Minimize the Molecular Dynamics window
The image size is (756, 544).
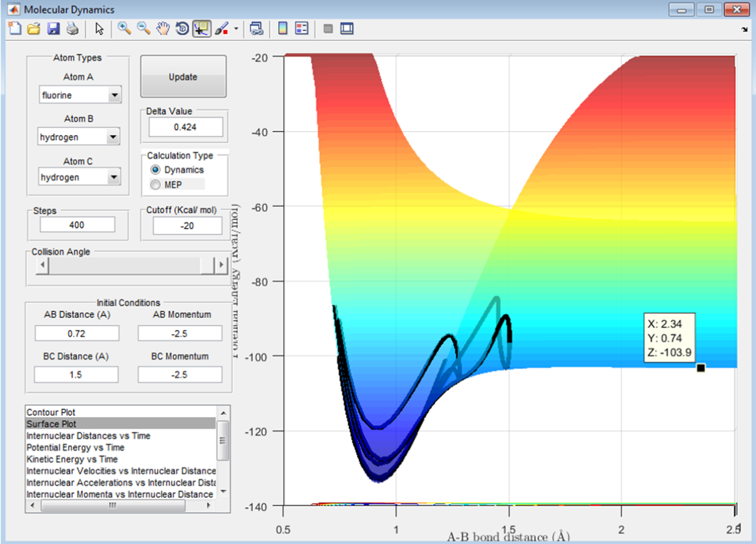coord(681,9)
